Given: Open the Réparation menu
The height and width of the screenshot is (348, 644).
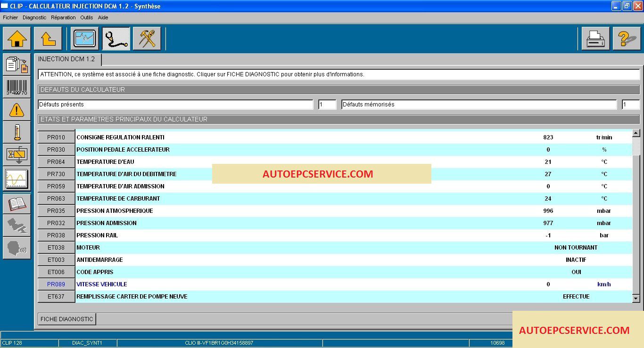Looking at the screenshot, I should [63, 17].
